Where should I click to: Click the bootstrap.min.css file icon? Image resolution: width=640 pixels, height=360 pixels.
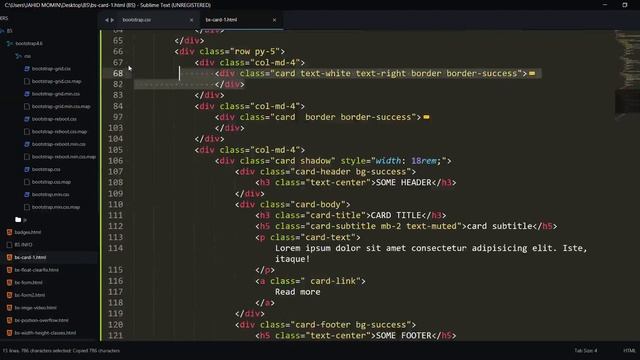pos(27,195)
